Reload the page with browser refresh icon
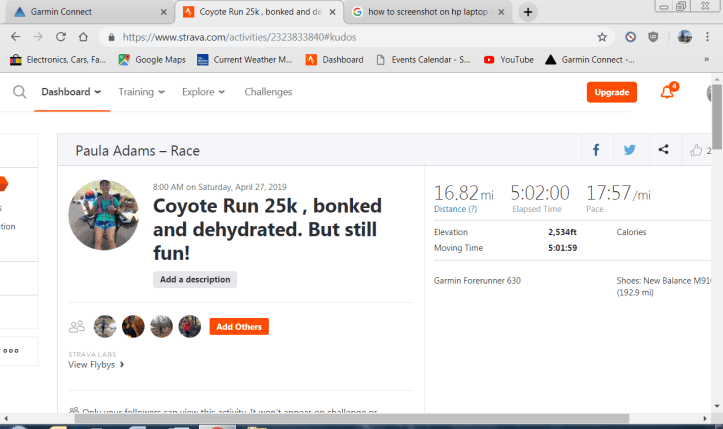This screenshot has width=723, height=429. tap(61, 36)
